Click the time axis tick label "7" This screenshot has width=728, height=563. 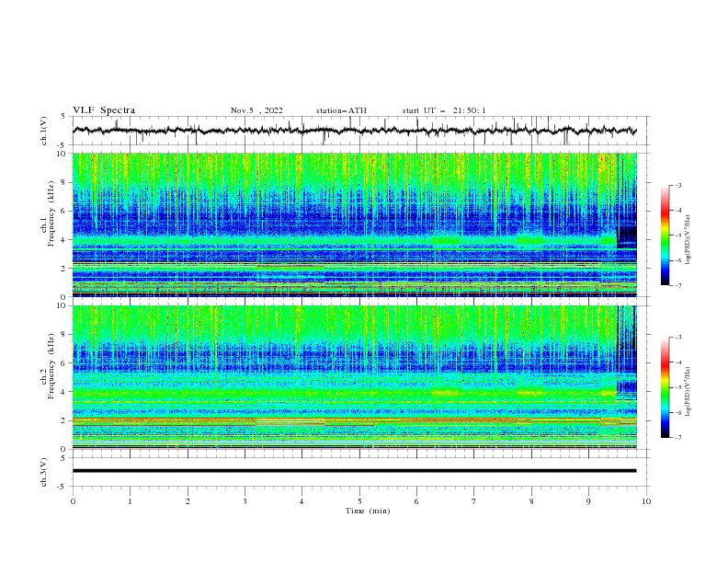pos(474,501)
